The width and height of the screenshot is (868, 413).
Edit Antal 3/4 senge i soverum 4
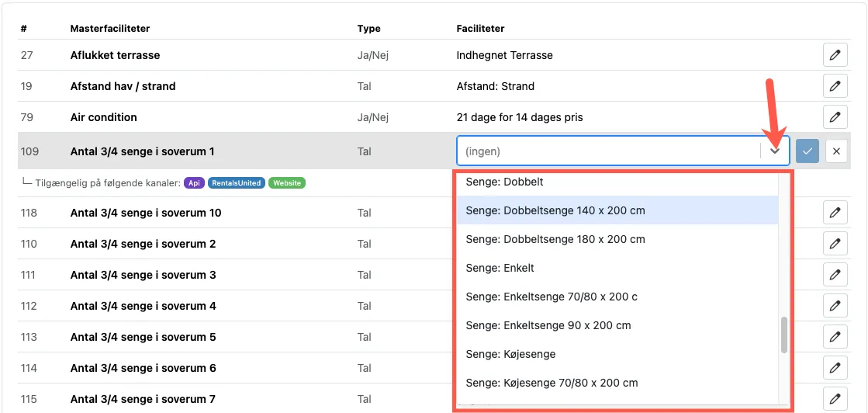(835, 306)
